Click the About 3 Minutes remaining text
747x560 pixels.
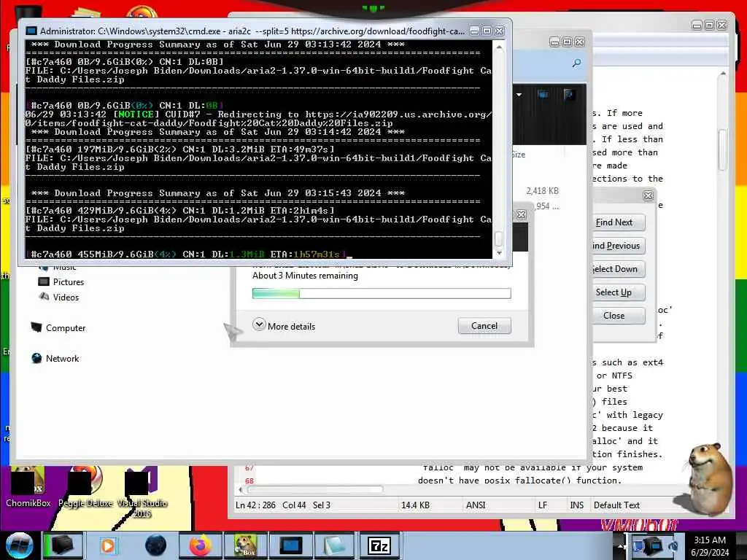point(305,275)
